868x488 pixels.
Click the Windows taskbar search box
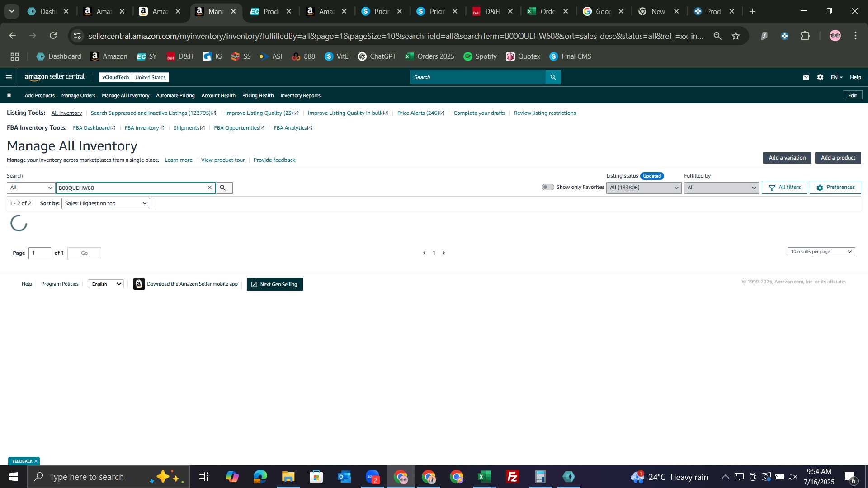click(x=108, y=477)
